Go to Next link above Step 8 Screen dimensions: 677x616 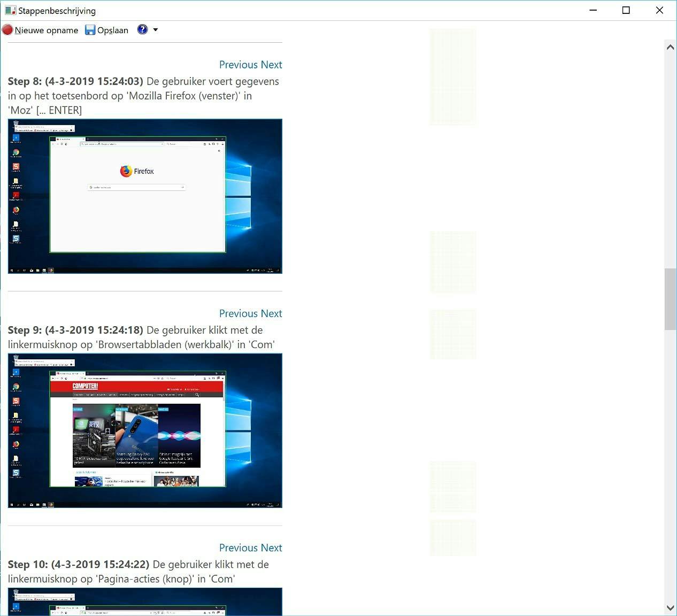pos(272,65)
